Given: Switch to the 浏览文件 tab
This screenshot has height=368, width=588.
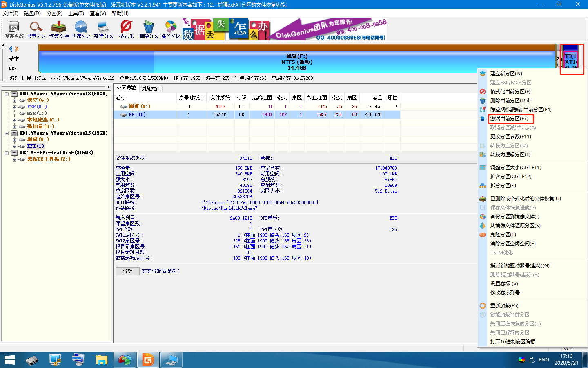Looking at the screenshot, I should pos(151,88).
